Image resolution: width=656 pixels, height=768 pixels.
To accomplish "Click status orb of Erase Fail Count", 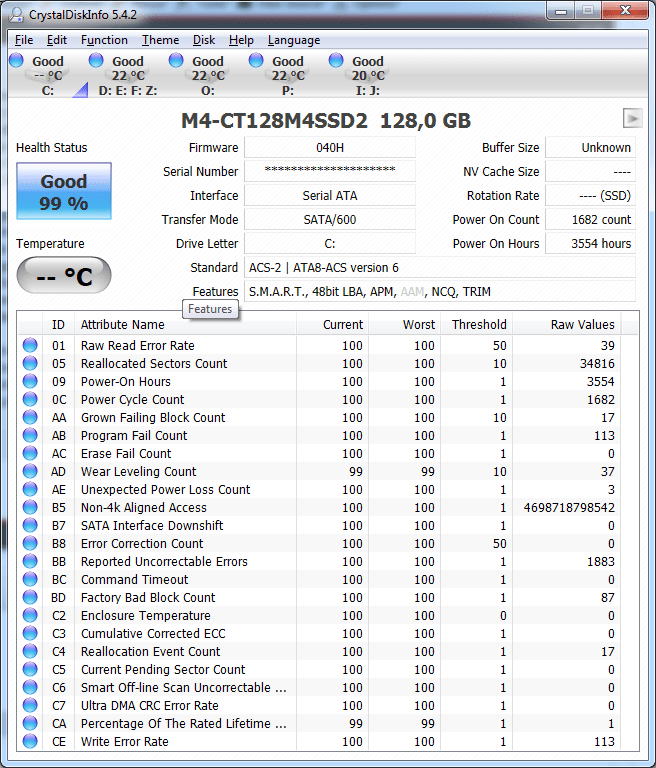I will tap(30, 453).
